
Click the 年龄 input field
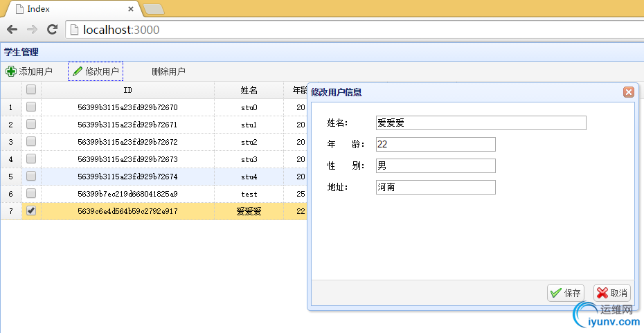[x=436, y=144]
